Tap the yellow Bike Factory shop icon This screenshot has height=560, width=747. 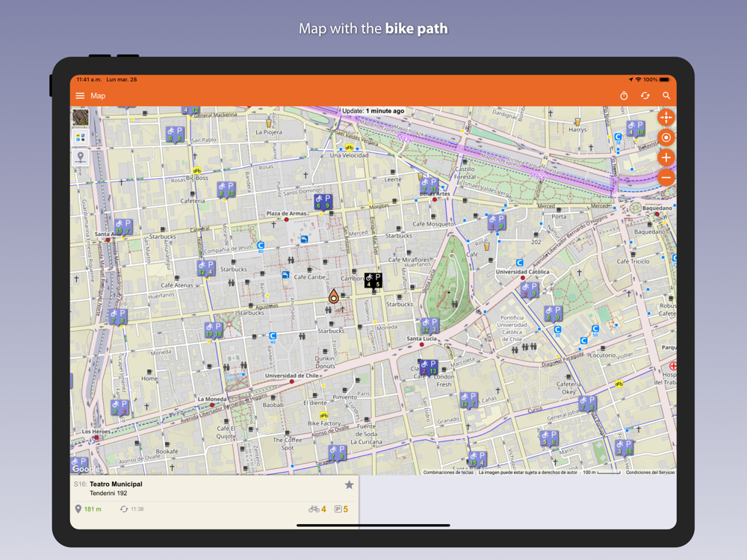[x=324, y=415]
